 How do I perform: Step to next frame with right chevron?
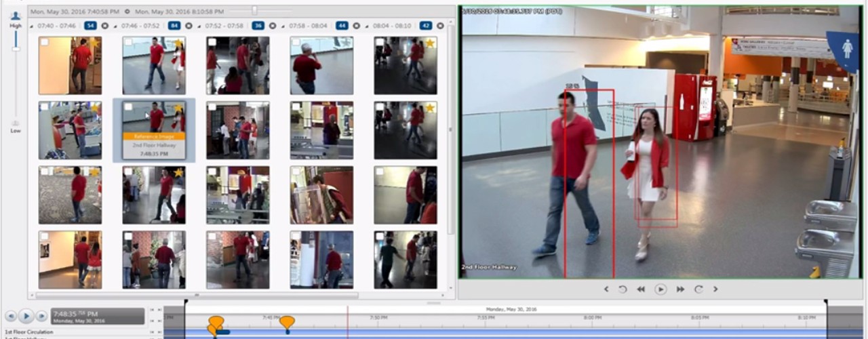click(x=715, y=290)
